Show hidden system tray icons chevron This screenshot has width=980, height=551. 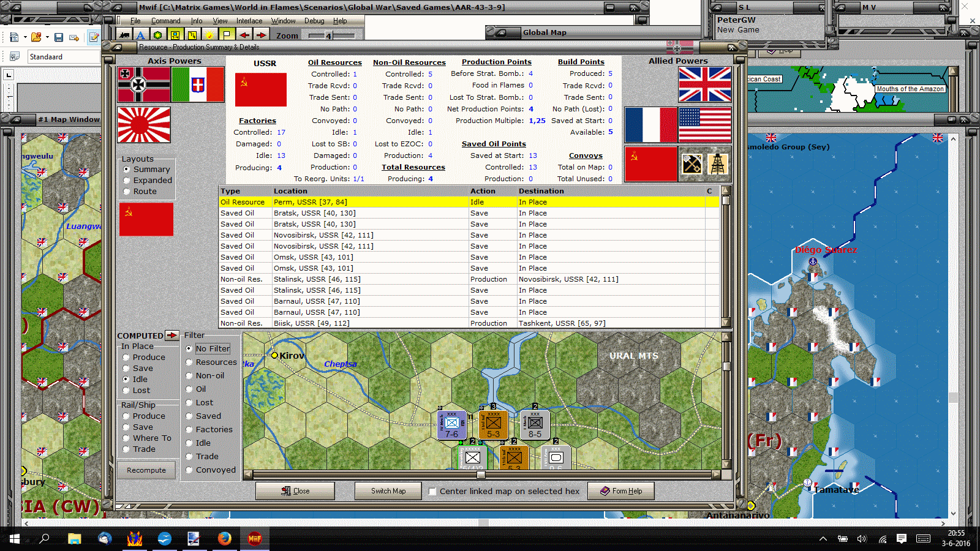[823, 539]
